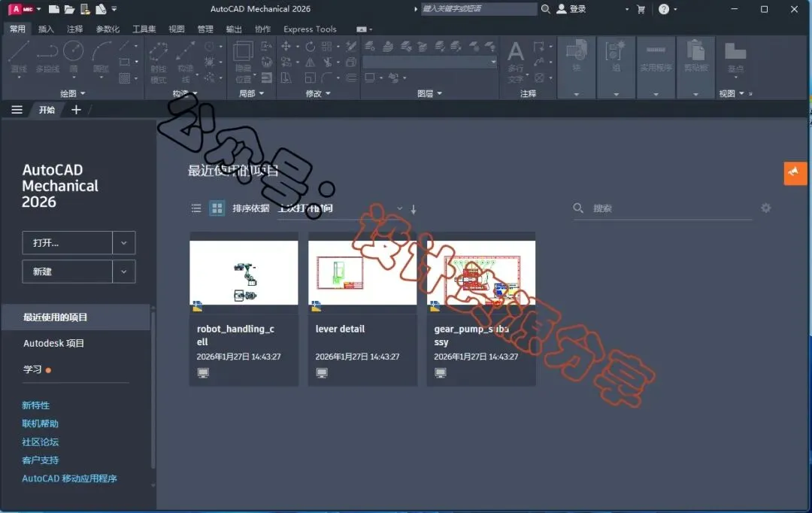812x513 pixels.
Task: Open the 社区论坛 link
Action: pos(40,442)
